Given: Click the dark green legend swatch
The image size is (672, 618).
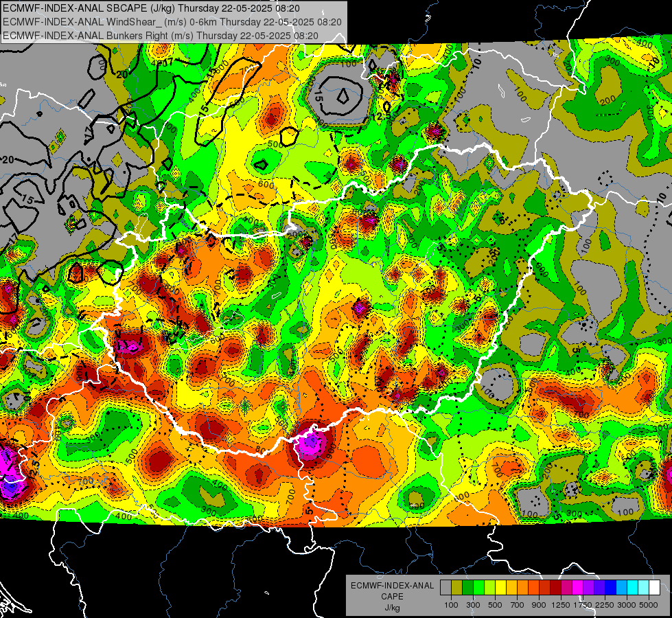Looking at the screenshot, I should coord(467,588).
